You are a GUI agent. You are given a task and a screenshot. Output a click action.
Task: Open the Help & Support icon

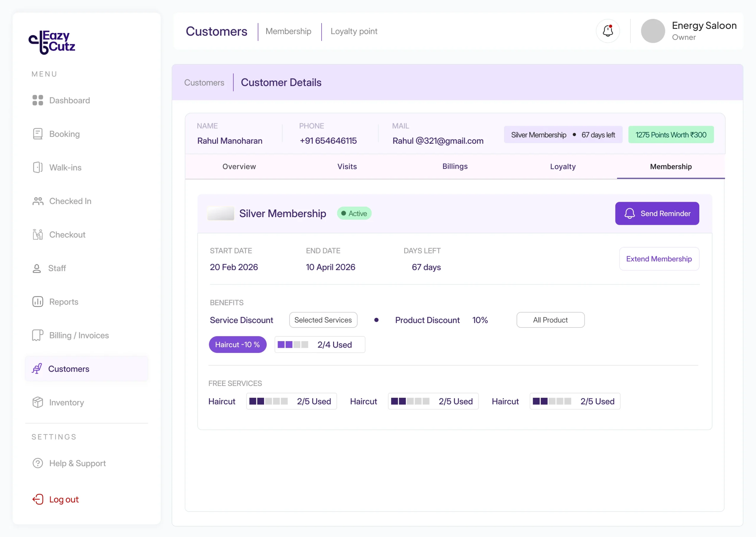click(38, 463)
